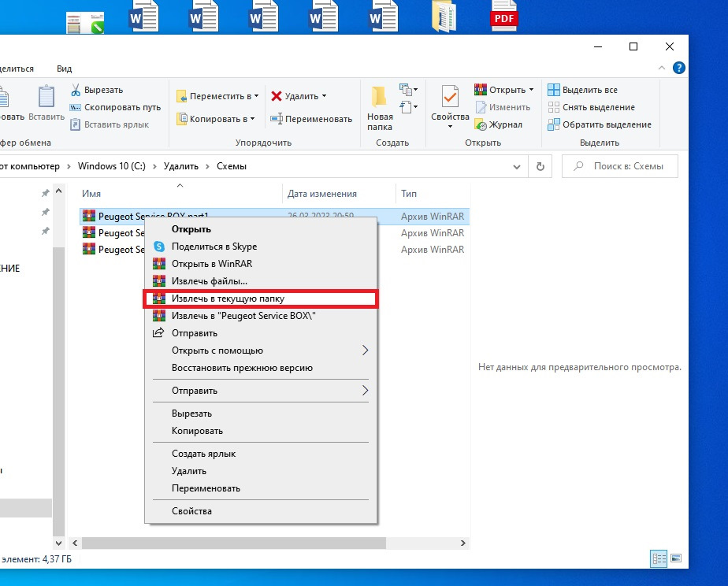Expand the Открыть с помощью submenu
This screenshot has width=728, height=586.
tap(261, 350)
